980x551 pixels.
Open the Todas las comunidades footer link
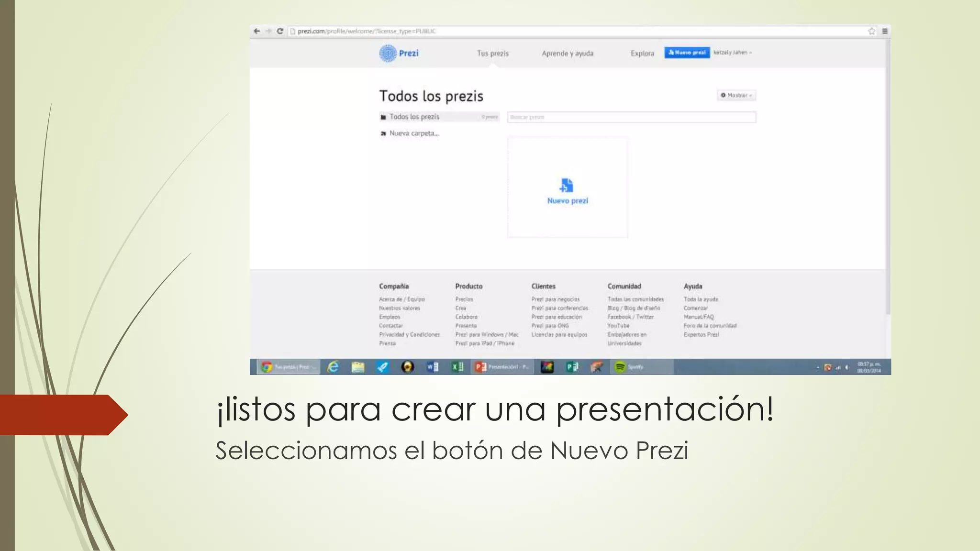coord(635,299)
